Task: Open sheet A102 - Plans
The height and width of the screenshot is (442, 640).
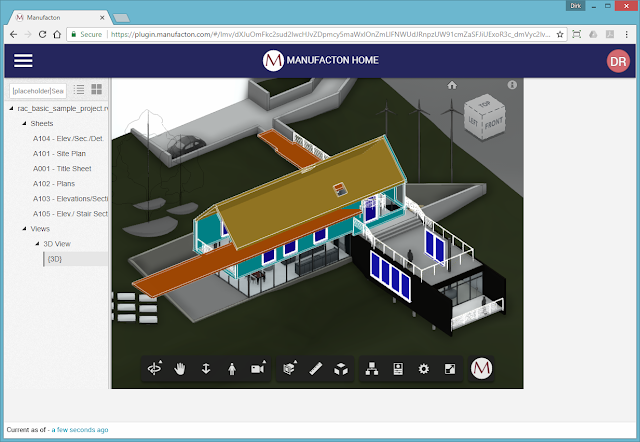Action: 54,184
